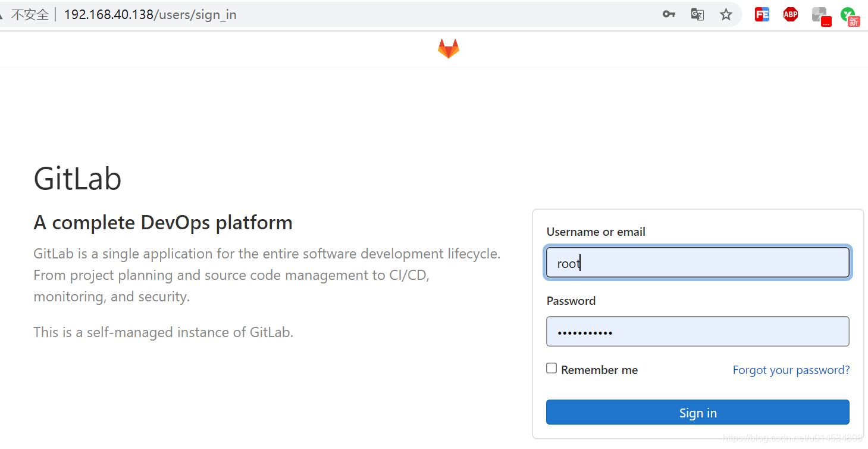Focus the Password input field
The height and width of the screenshot is (449, 868).
pos(697,332)
